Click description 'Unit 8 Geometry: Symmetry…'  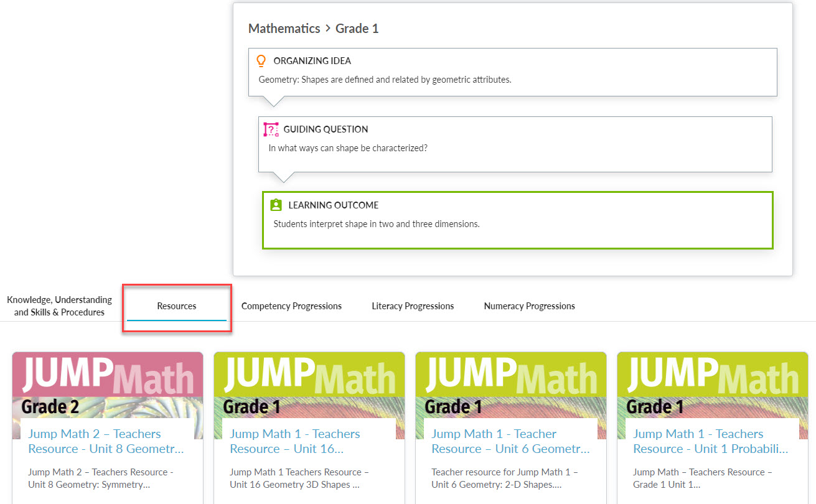point(89,485)
